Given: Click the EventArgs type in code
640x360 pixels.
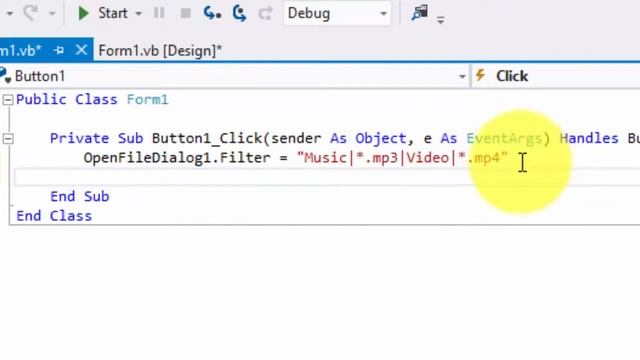Looking at the screenshot, I should (504, 138).
